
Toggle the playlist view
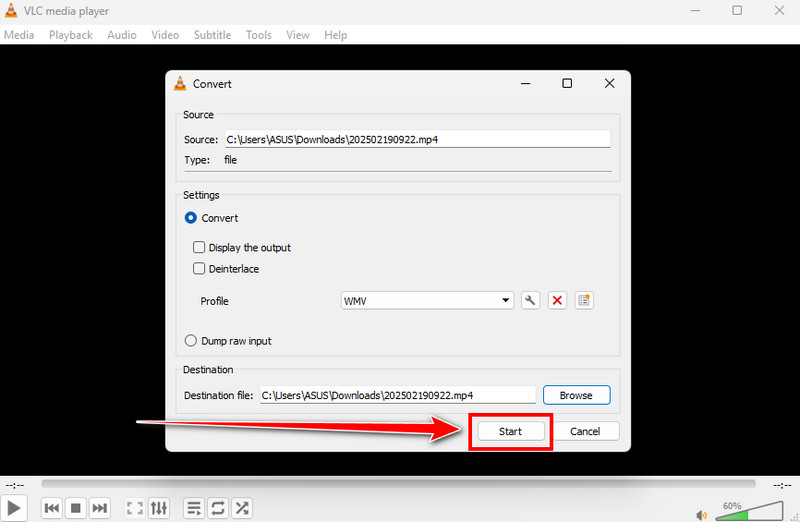pos(194,508)
